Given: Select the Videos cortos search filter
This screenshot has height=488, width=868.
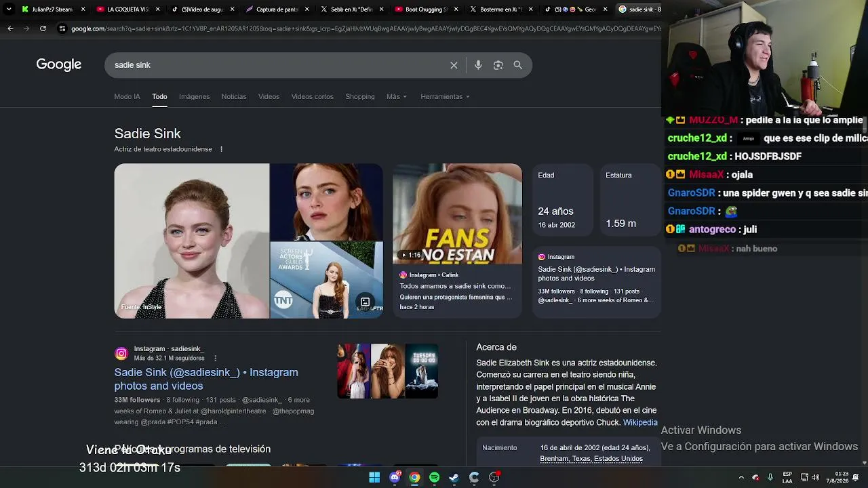Looking at the screenshot, I should [312, 96].
